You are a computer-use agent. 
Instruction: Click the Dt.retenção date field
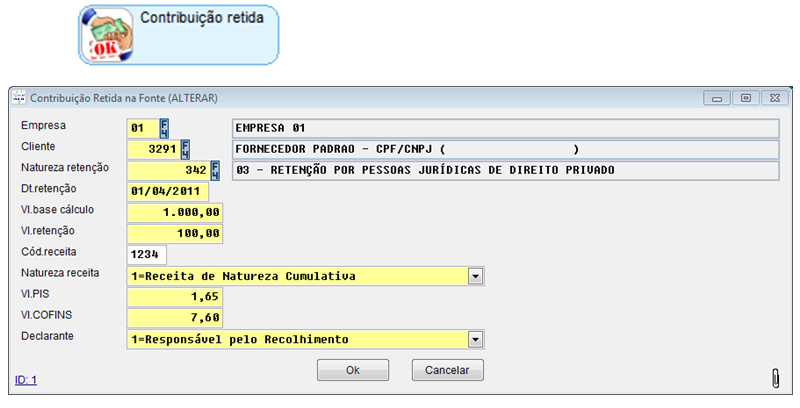point(167,191)
